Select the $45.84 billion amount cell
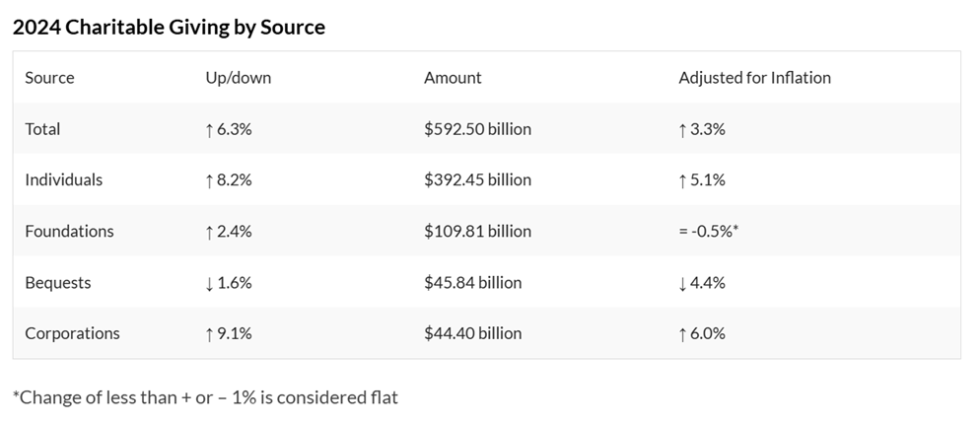Image resolution: width=980 pixels, height=424 pixels. coord(472,283)
